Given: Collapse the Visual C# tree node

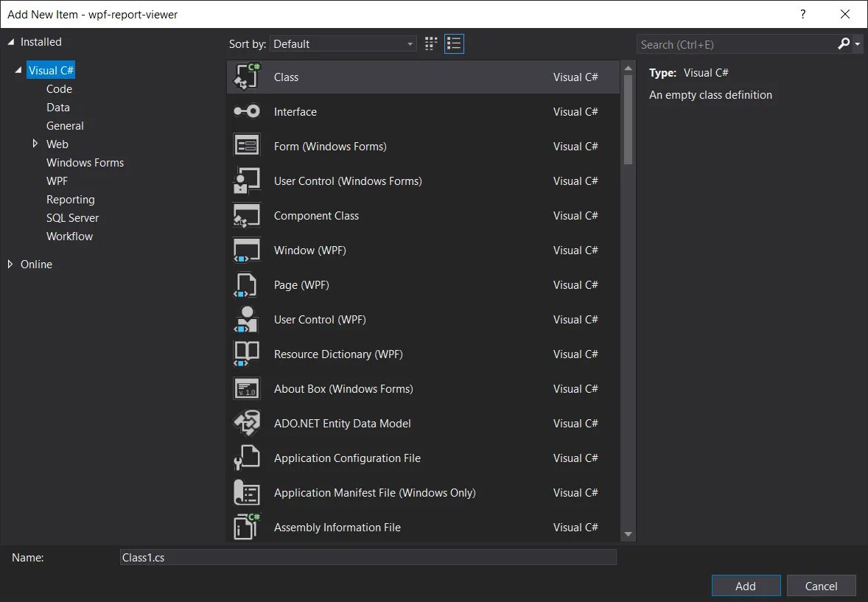Looking at the screenshot, I should click(x=18, y=70).
